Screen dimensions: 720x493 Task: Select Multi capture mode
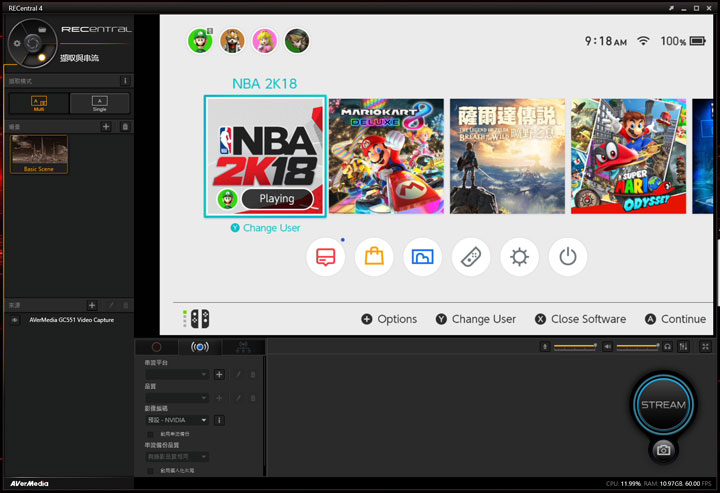click(x=39, y=103)
